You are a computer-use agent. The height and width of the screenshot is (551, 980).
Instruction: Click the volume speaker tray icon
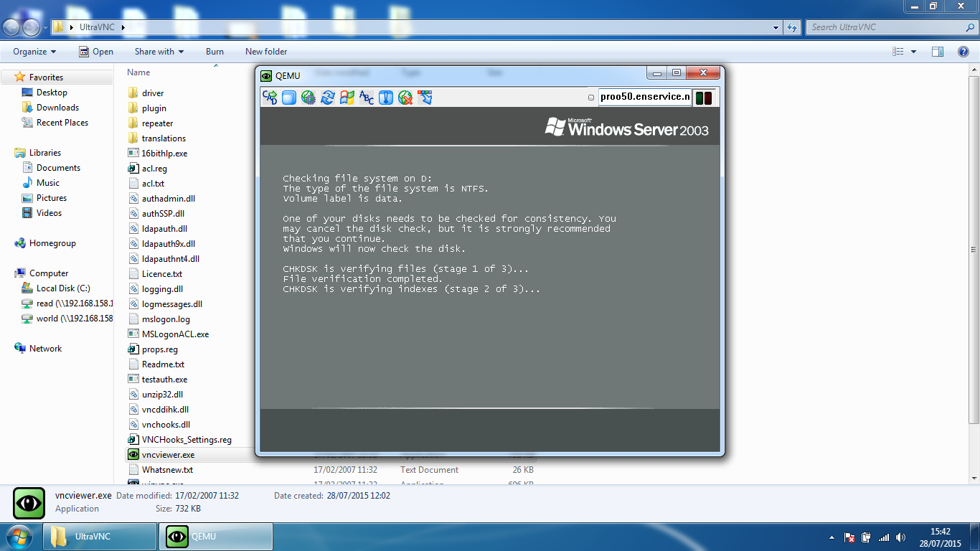point(900,537)
